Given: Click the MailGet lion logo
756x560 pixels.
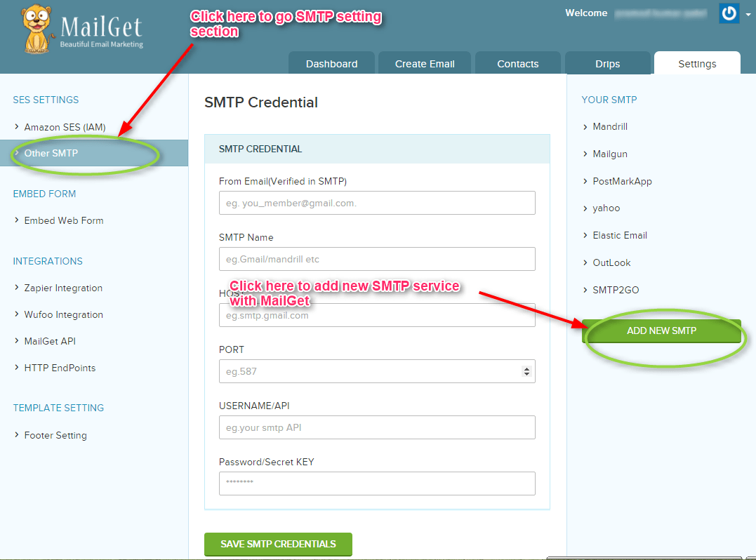Looking at the screenshot, I should click(x=38, y=28).
